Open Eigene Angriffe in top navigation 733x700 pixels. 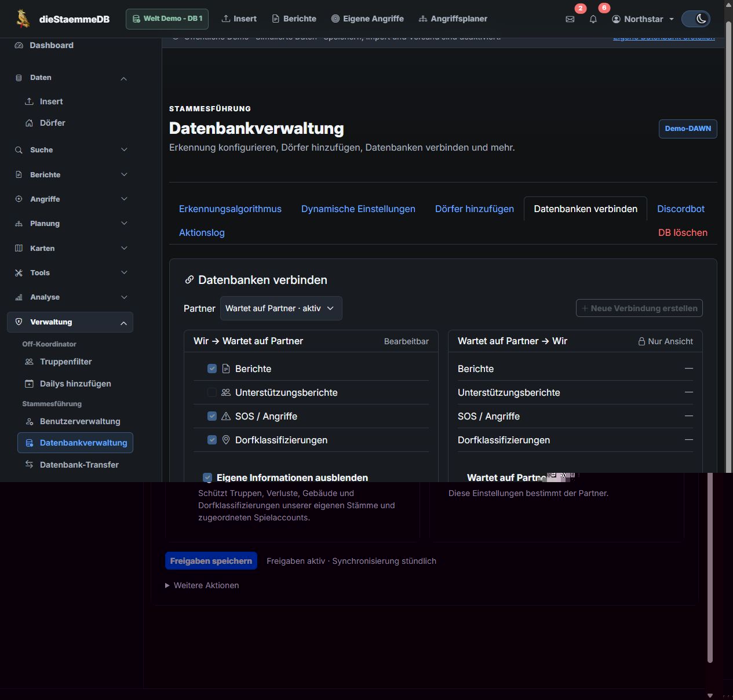point(367,19)
